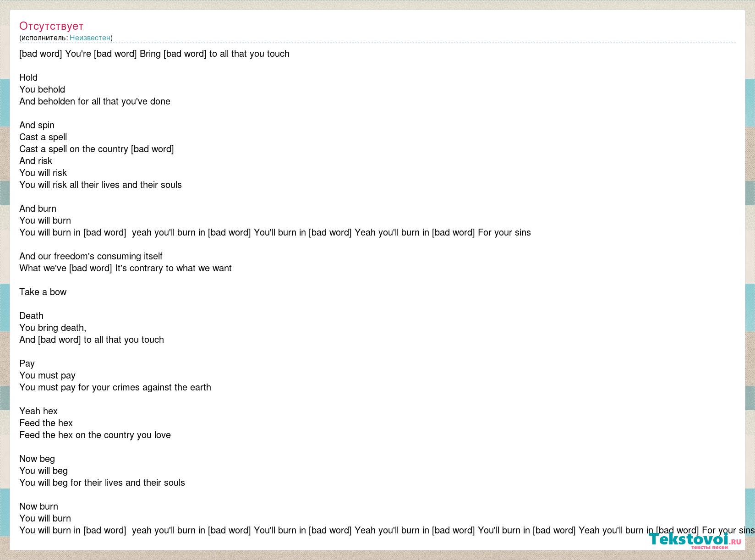Select the line 'And beholden for all that you've done'

click(x=95, y=101)
